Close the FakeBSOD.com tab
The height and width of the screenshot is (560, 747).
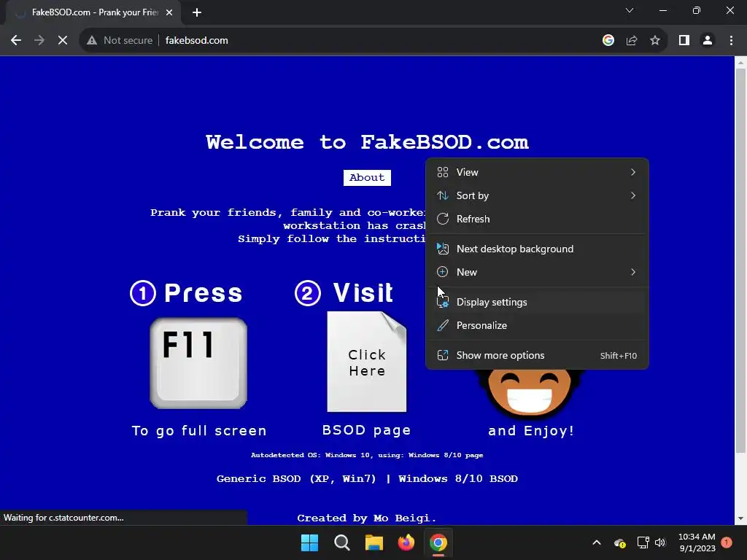[x=169, y=13]
